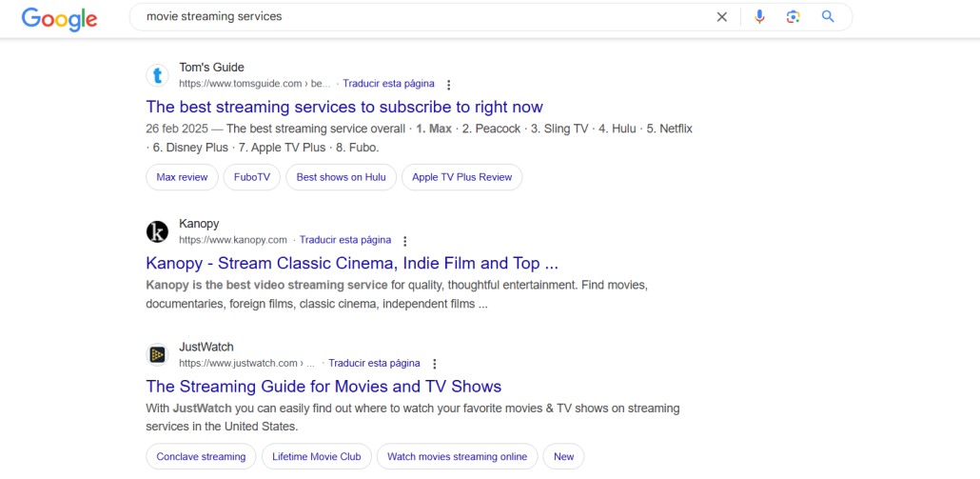This screenshot has height=479, width=980.
Task: Click Kanopy favicon
Action: point(158,232)
